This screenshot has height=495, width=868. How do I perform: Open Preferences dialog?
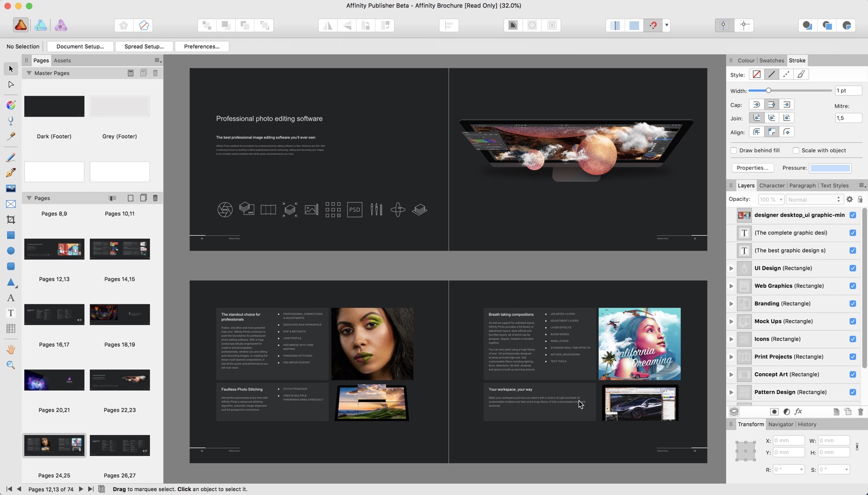(202, 47)
